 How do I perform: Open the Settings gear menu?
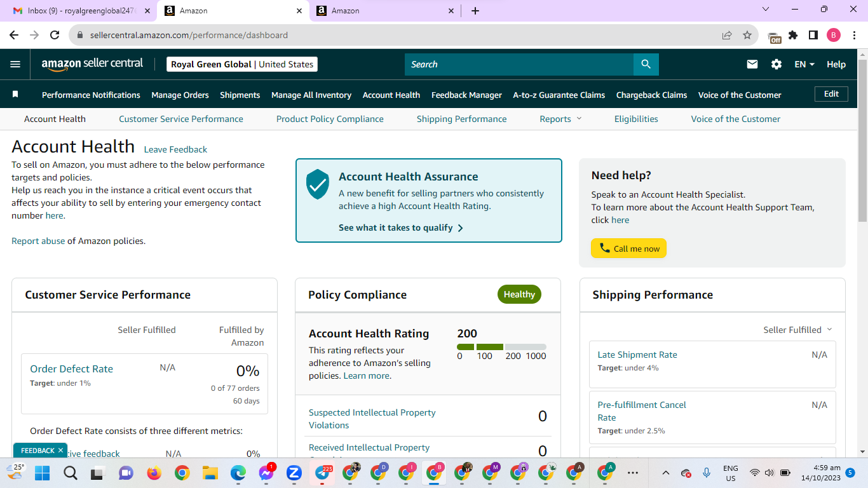tap(776, 64)
